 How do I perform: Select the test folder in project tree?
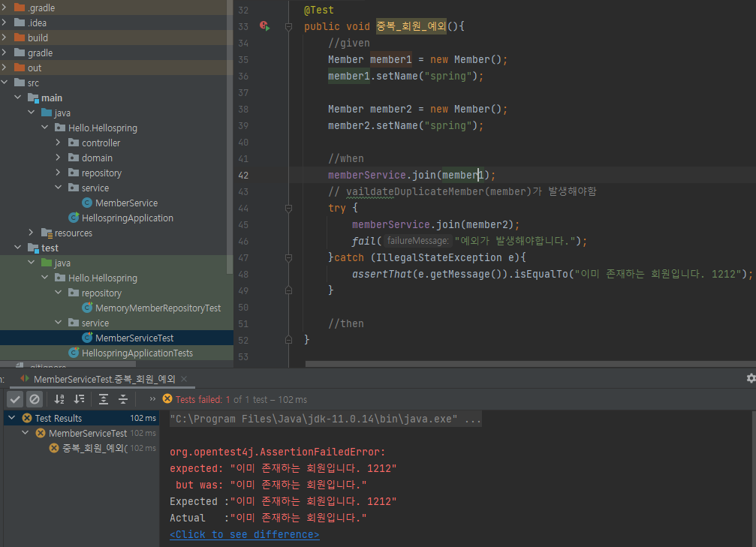pyautogui.click(x=50, y=248)
